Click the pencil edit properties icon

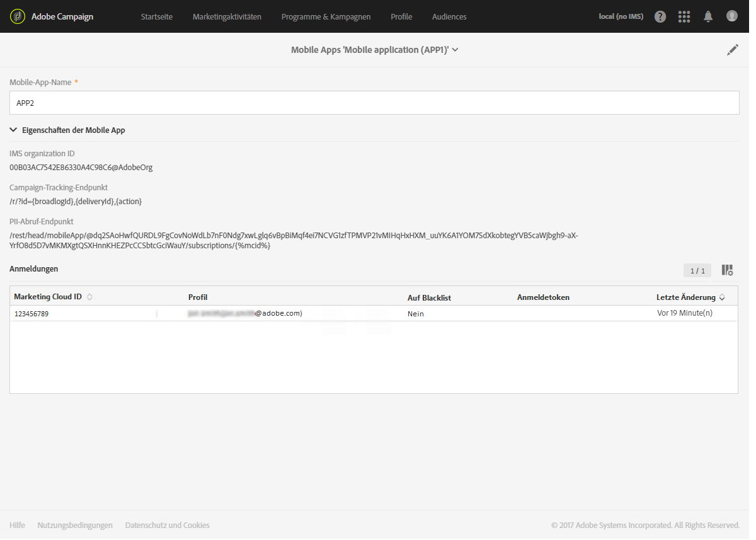point(733,50)
